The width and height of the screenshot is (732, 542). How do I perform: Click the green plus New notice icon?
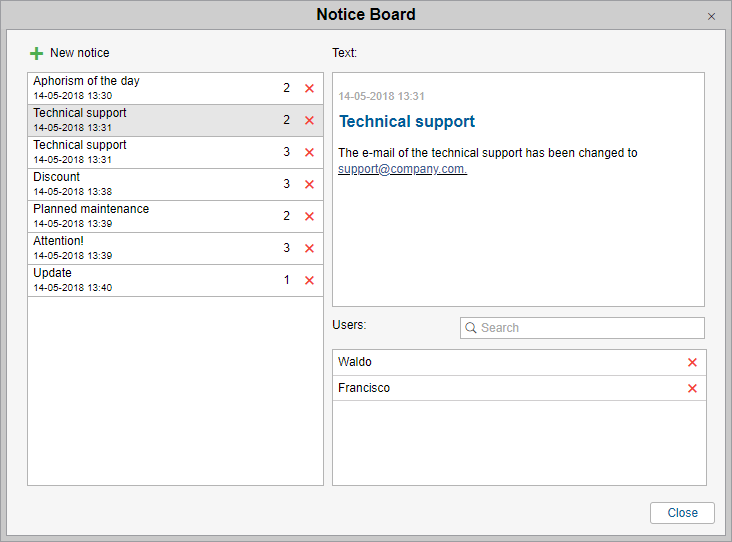point(37,53)
